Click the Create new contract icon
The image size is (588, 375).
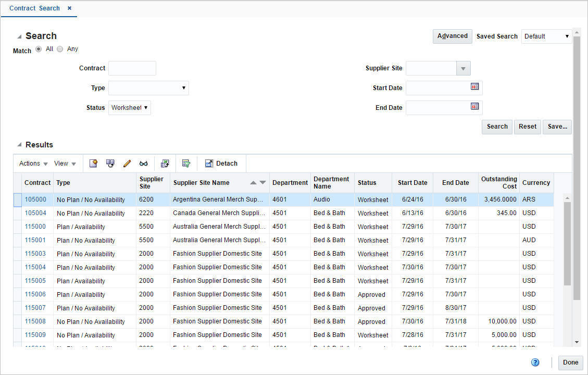coord(93,163)
